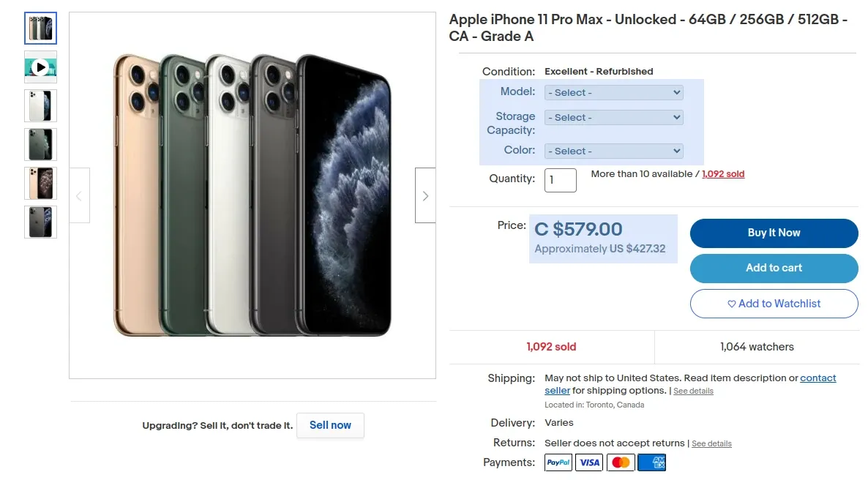
Task: Click the Mastercard payment icon
Action: pos(621,462)
